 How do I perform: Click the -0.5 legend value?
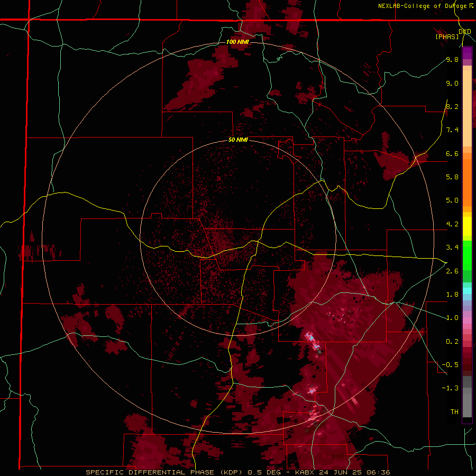450,364
